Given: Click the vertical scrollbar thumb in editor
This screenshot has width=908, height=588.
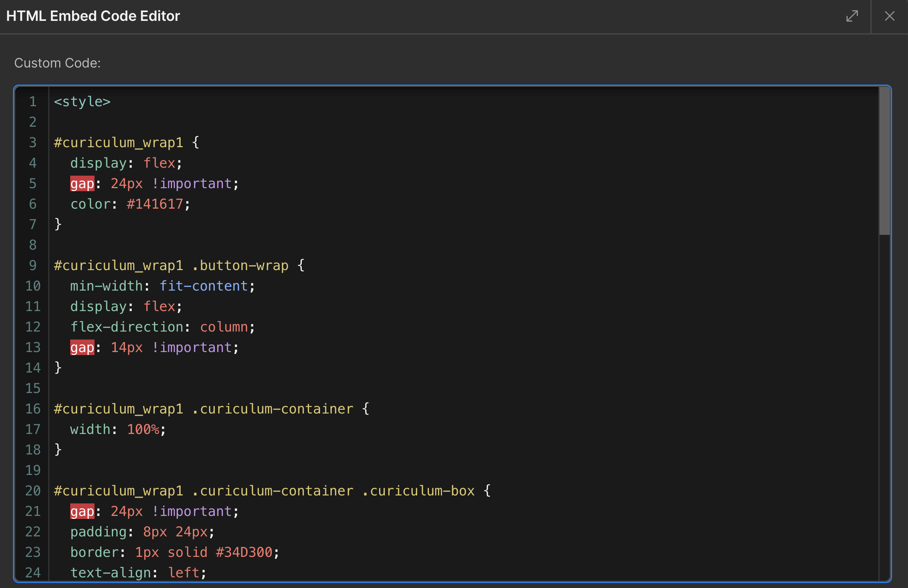Looking at the screenshot, I should (x=884, y=161).
